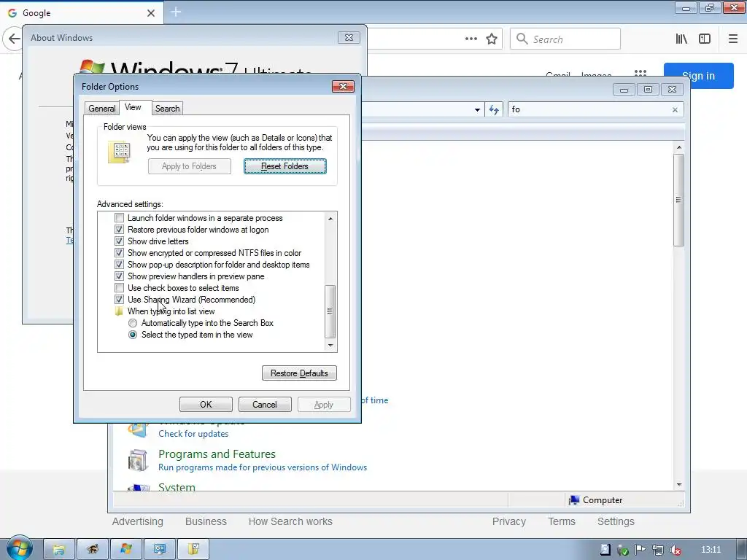The height and width of the screenshot is (560, 747).
Task: Click Advanced settings list scroll up arrow
Action: click(x=330, y=219)
